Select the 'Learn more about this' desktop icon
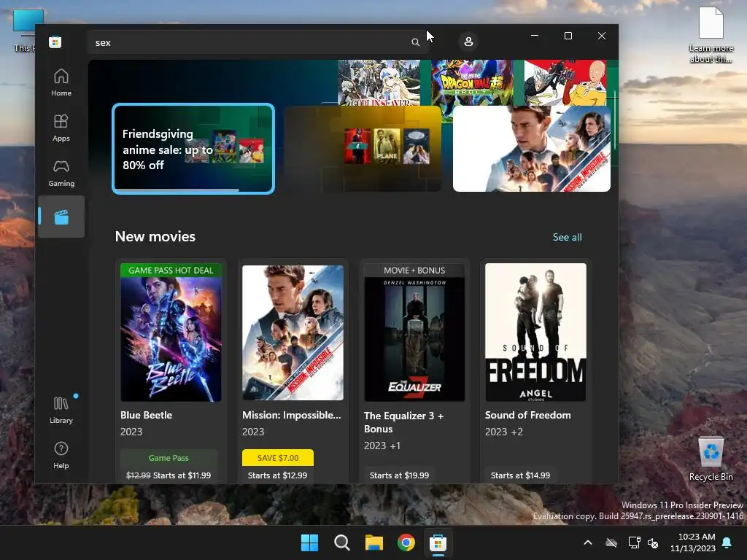The height and width of the screenshot is (560, 747). 711,35
